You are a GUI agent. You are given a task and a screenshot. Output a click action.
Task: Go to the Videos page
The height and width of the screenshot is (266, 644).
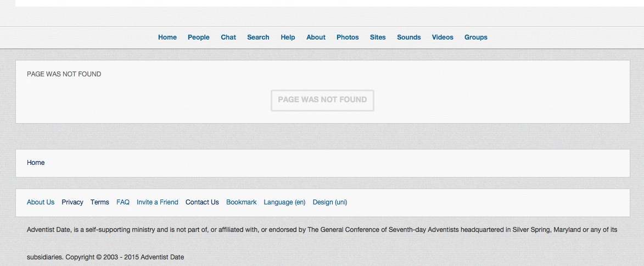pos(443,37)
